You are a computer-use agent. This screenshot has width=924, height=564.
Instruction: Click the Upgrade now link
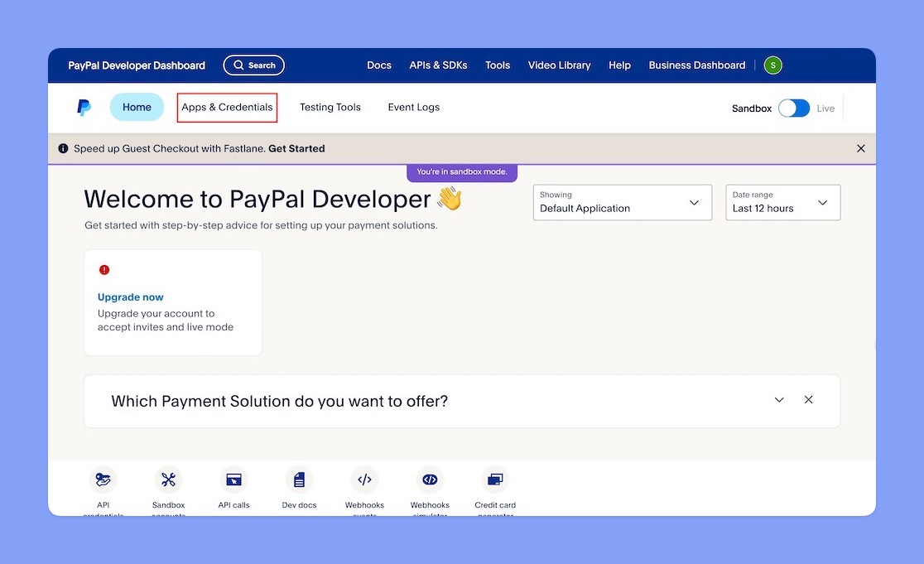pos(130,297)
